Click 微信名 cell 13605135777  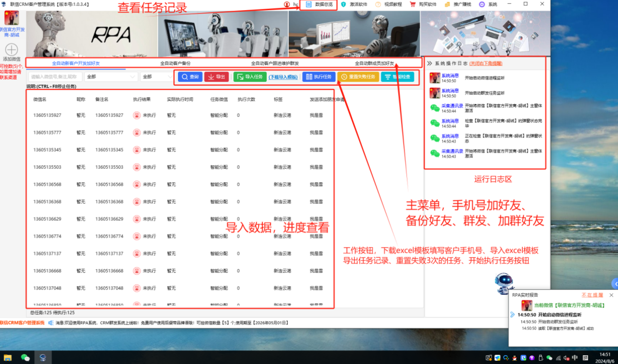pyautogui.click(x=47, y=133)
